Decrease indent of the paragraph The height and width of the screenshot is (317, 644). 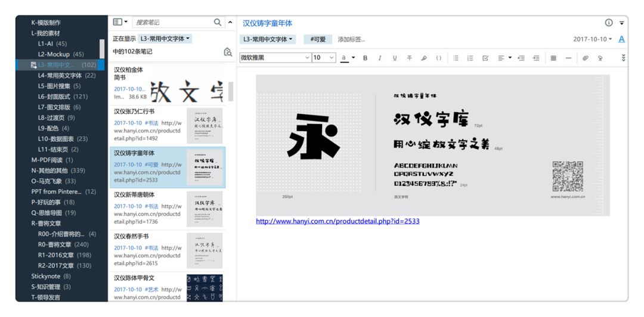tap(521, 58)
